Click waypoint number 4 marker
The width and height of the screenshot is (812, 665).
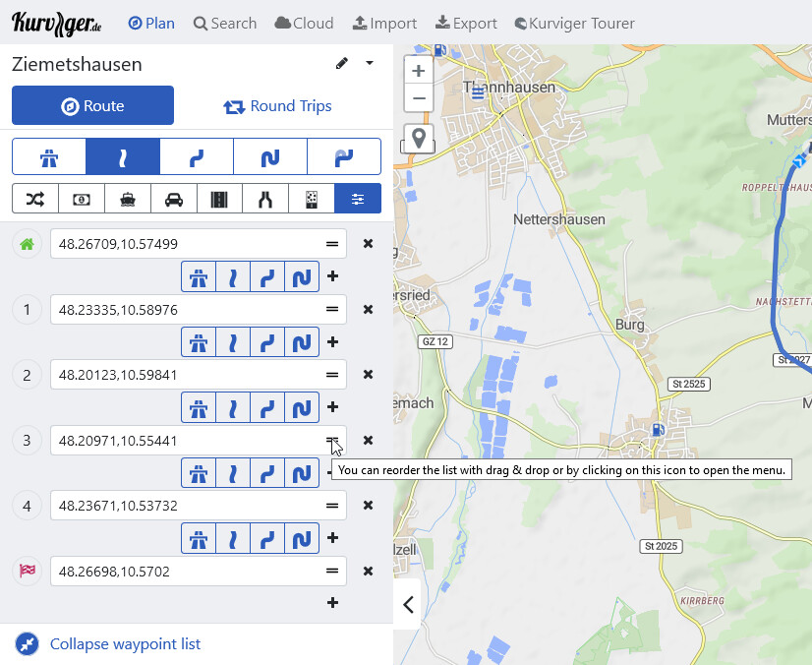pyautogui.click(x=27, y=506)
